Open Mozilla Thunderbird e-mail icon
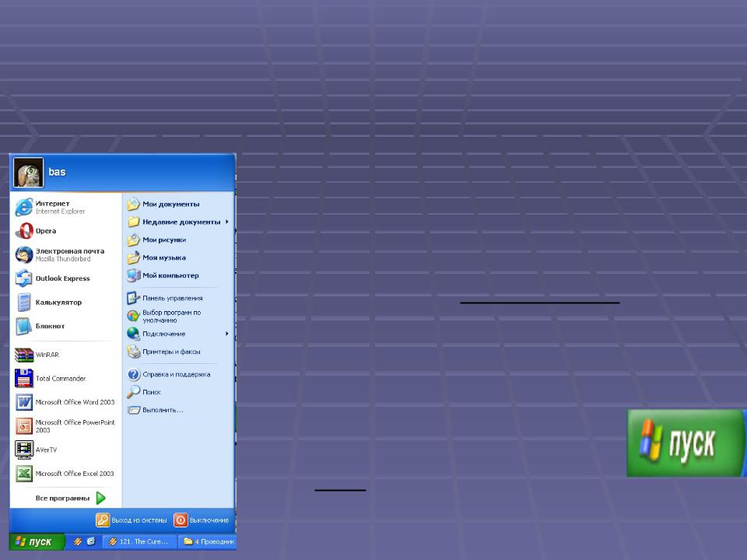747x560 pixels. (x=24, y=255)
